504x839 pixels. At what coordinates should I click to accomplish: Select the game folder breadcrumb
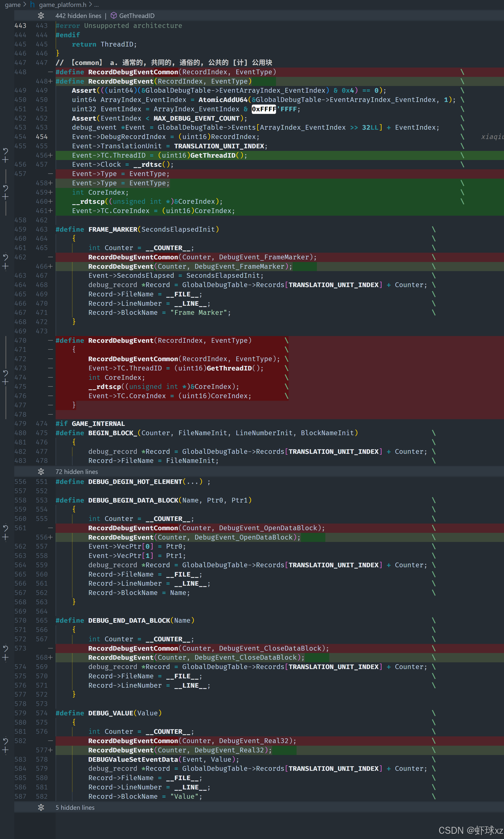(x=13, y=5)
